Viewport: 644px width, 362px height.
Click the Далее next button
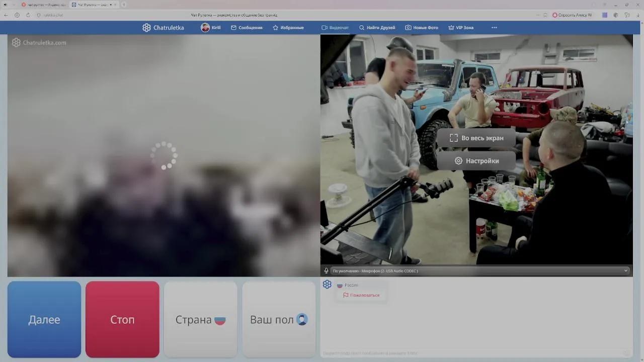click(44, 319)
